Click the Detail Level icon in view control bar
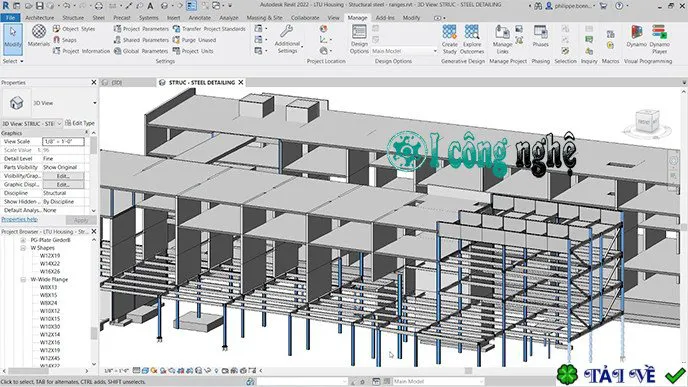The height and width of the screenshot is (387, 688). [x=137, y=371]
